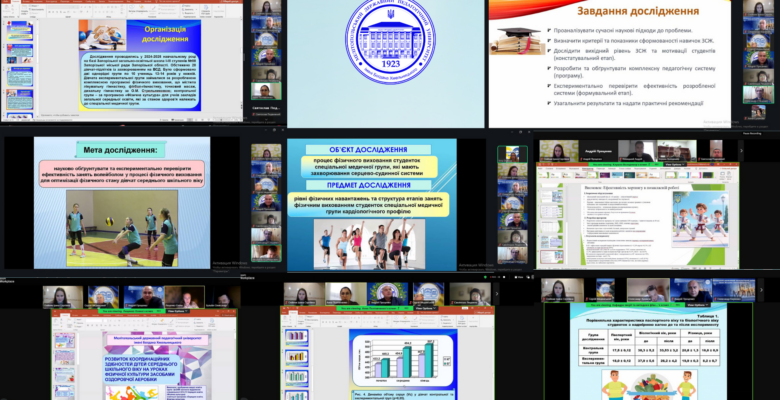Select the highlighted last thumbnail in the karate slide panel
Screen dimensions: 780x400
[x=552, y=258]
